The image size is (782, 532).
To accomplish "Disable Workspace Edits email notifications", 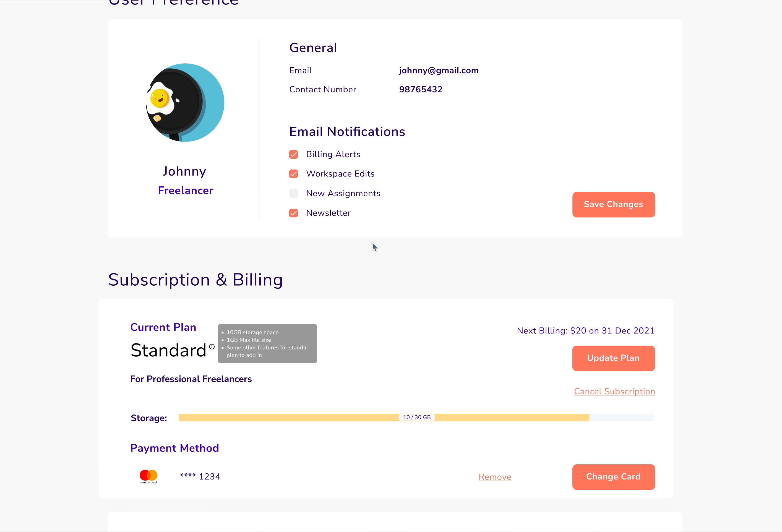I will click(293, 174).
